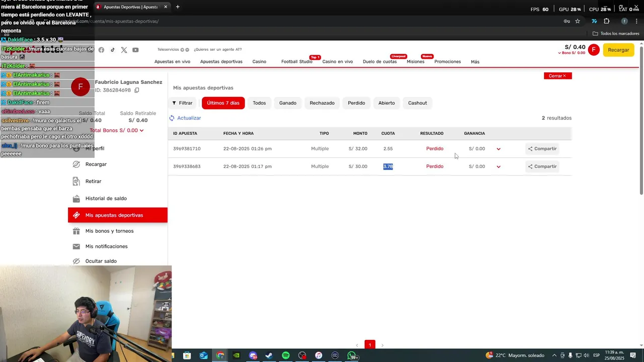Open the X (Twitter) social icon

(x=124, y=50)
